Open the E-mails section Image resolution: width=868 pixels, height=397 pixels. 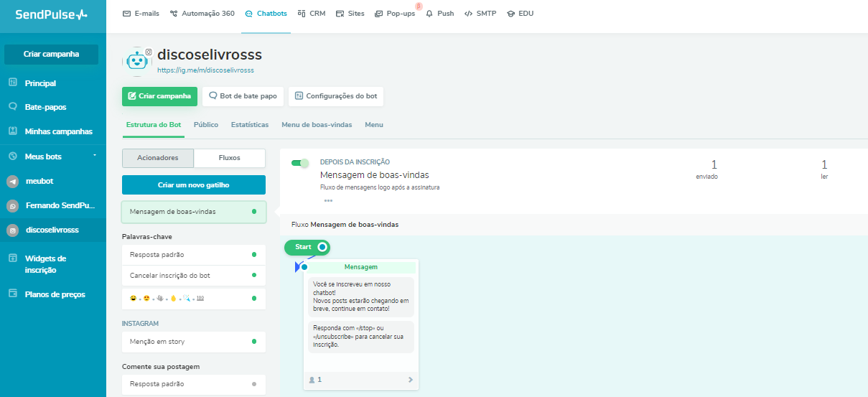141,14
